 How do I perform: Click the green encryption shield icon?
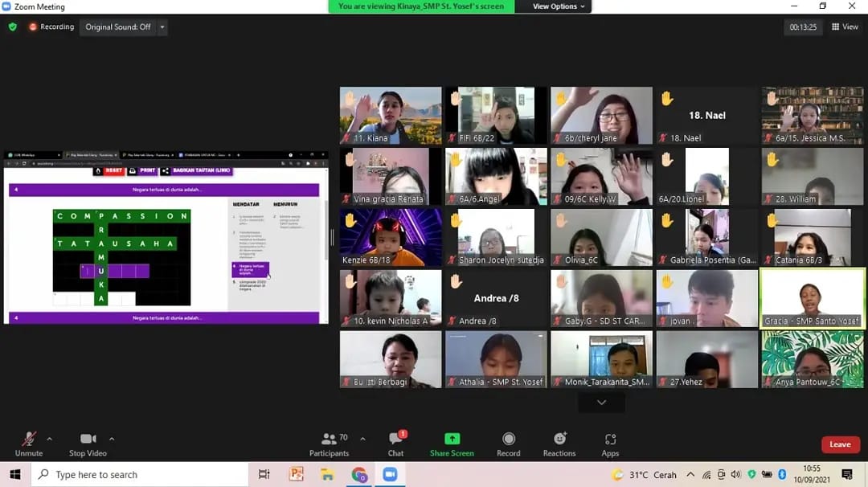12,27
